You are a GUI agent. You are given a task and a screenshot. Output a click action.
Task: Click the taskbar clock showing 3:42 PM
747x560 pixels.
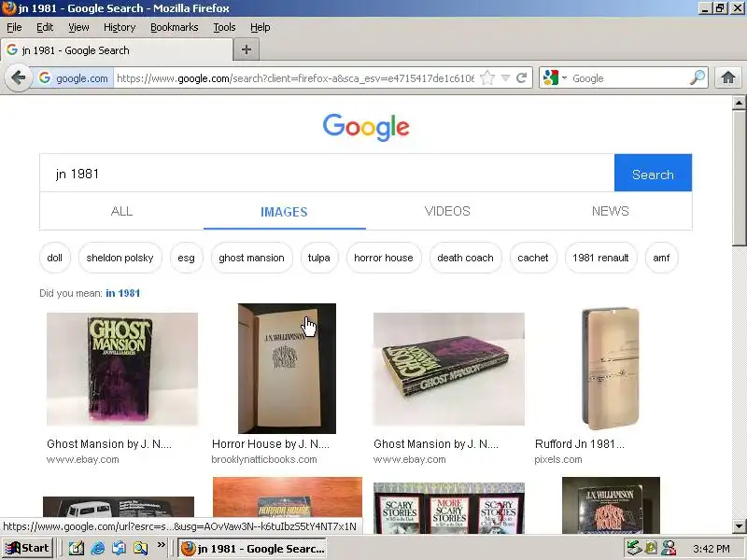712,549
